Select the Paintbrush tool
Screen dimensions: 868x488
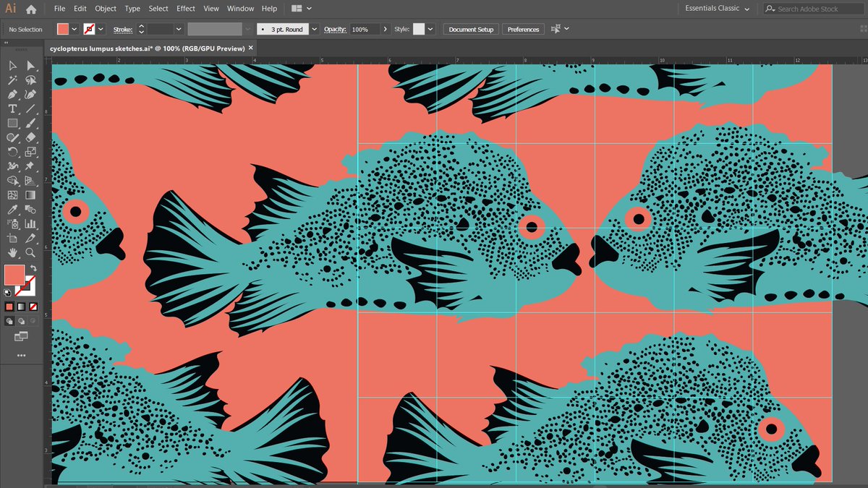[30, 123]
